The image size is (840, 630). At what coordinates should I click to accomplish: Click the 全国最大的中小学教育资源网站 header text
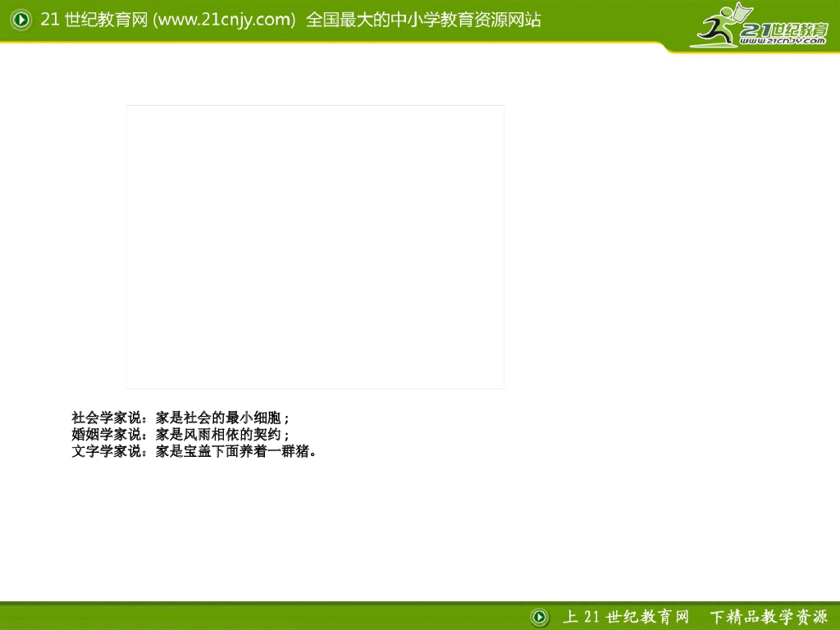click(423, 20)
